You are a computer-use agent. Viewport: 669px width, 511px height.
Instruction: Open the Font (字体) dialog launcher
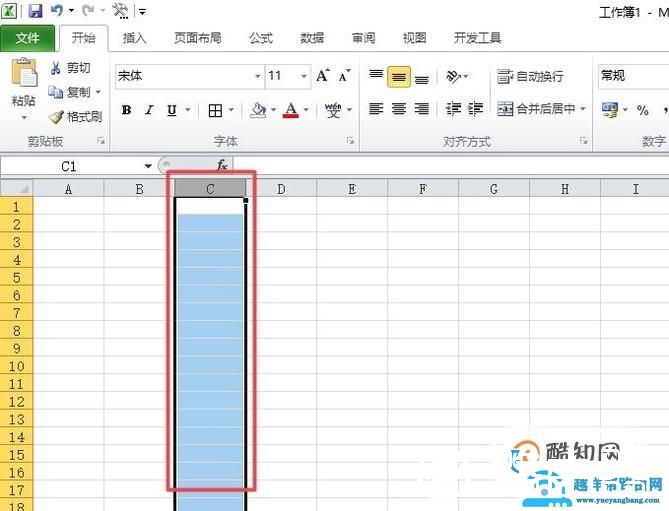[350, 140]
